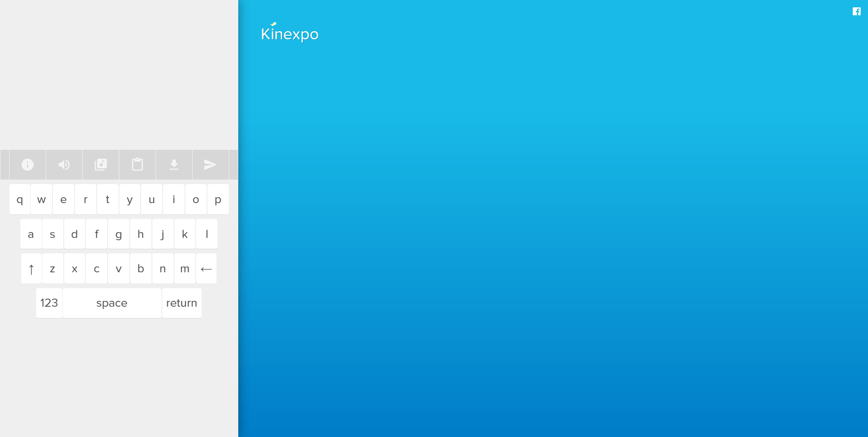Tap the u key
Viewport: 868px width, 437px height.
[x=152, y=199]
